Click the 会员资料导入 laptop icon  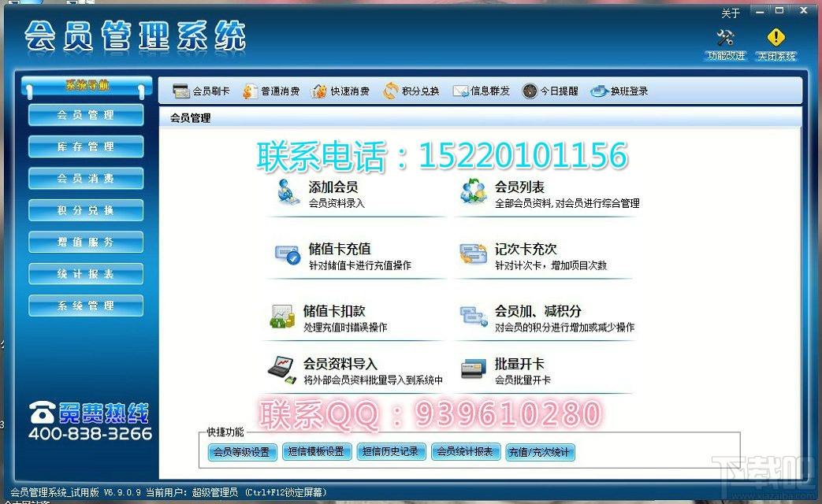coord(282,370)
